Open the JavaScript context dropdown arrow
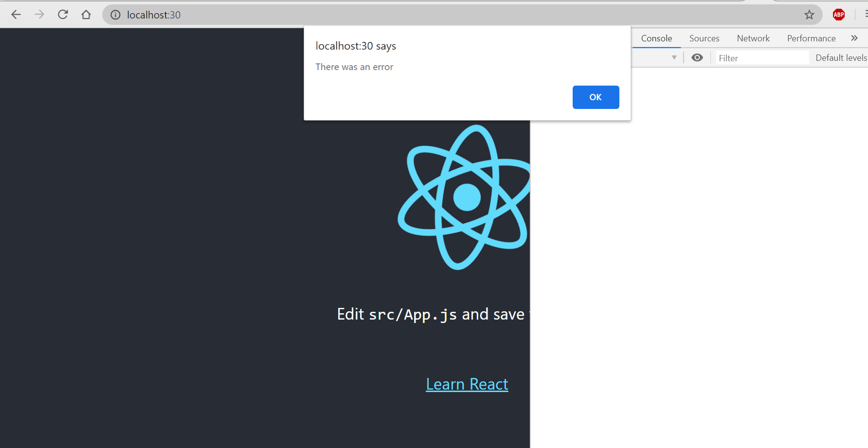 coord(674,58)
